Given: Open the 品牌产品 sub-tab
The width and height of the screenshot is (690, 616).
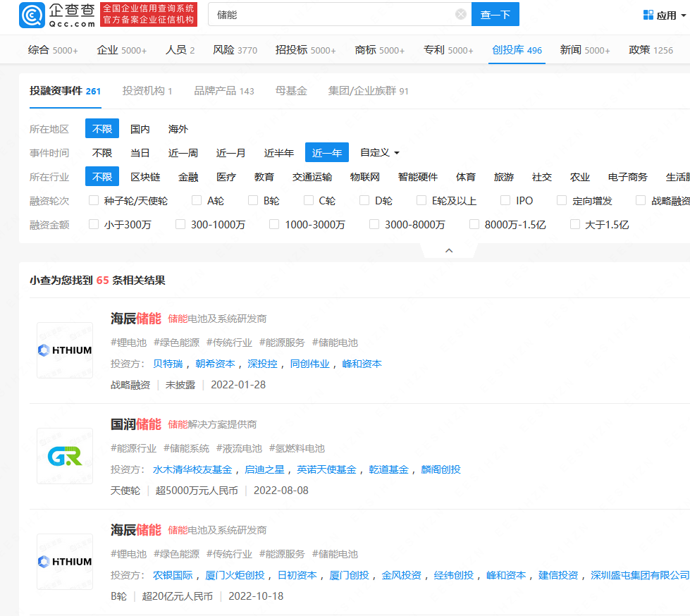Looking at the screenshot, I should pyautogui.click(x=224, y=91).
